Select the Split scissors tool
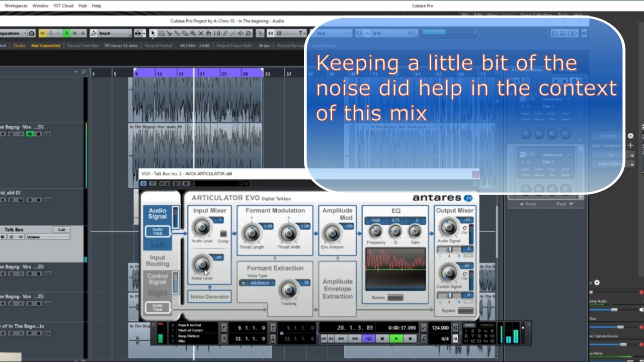 coord(169,33)
